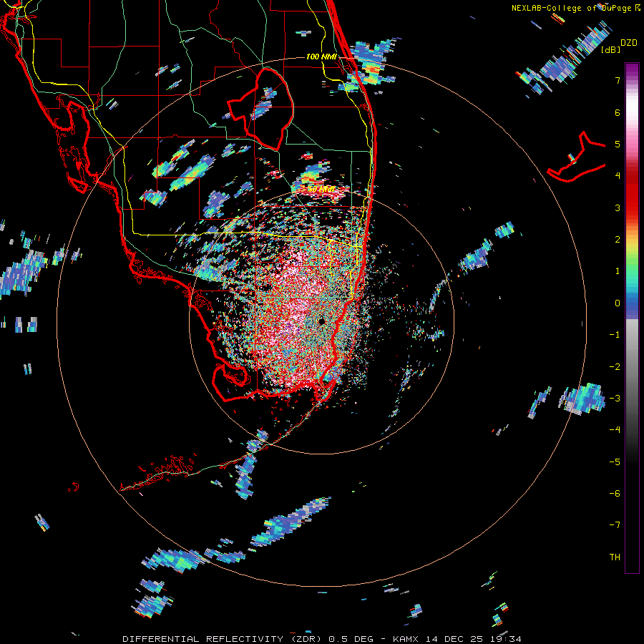This screenshot has height=644, width=644.
Task: Click the 1 tick label on the scale
Action: [618, 271]
